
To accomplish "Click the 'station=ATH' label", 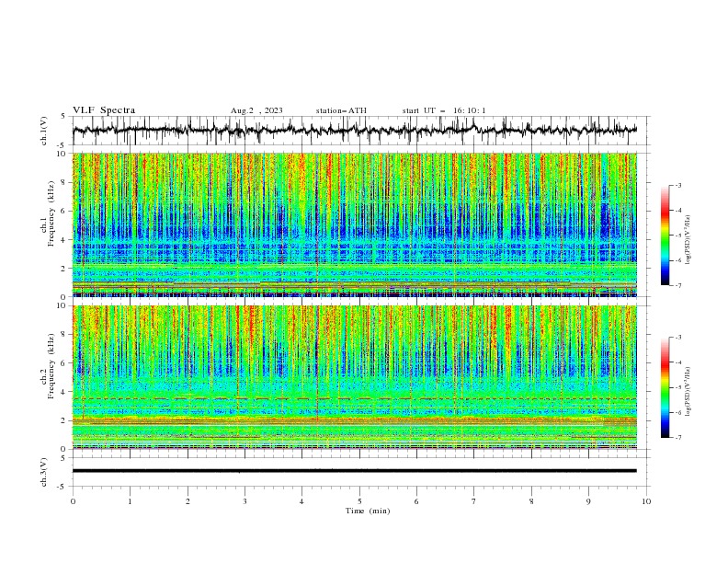I will (x=341, y=110).
